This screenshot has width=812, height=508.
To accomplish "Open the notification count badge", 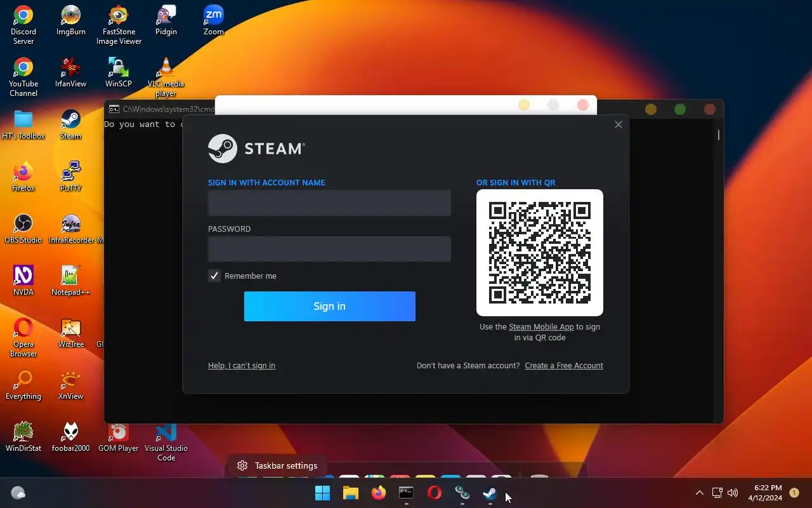I will tap(794, 493).
